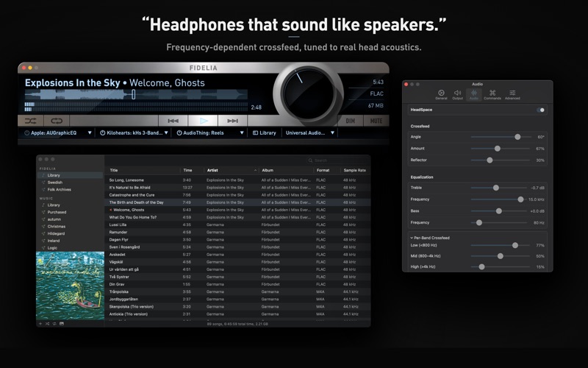Click the repeat icon below the artwork
Viewport: 588px width, 368px height.
[54, 324]
